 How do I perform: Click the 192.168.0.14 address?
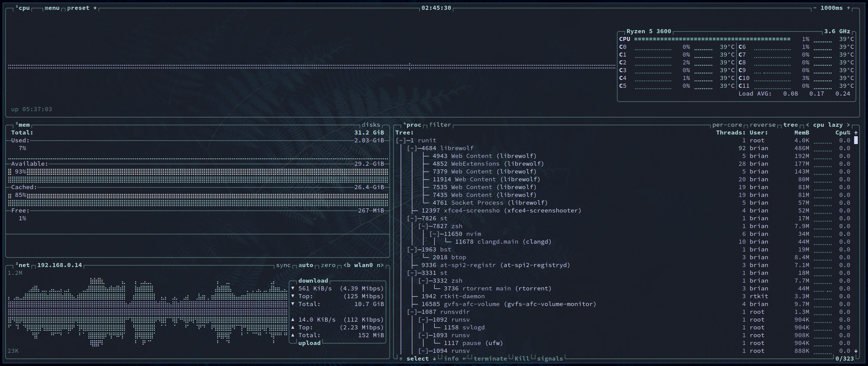pos(59,265)
